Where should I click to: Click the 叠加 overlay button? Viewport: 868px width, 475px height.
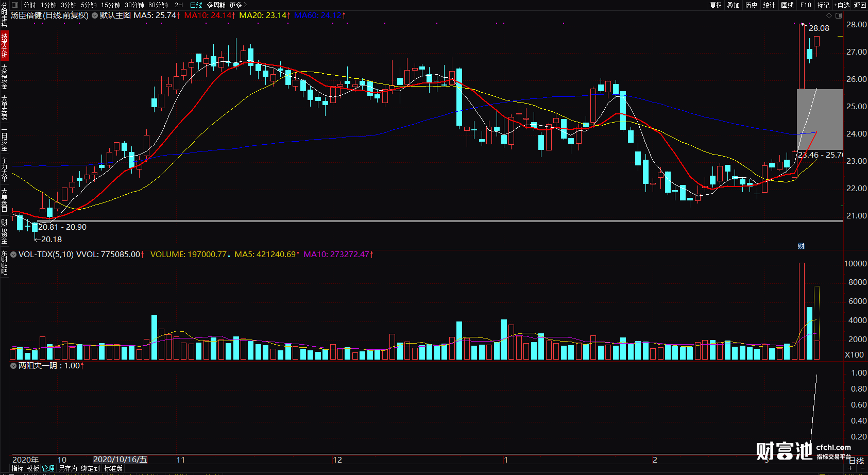click(x=733, y=5)
